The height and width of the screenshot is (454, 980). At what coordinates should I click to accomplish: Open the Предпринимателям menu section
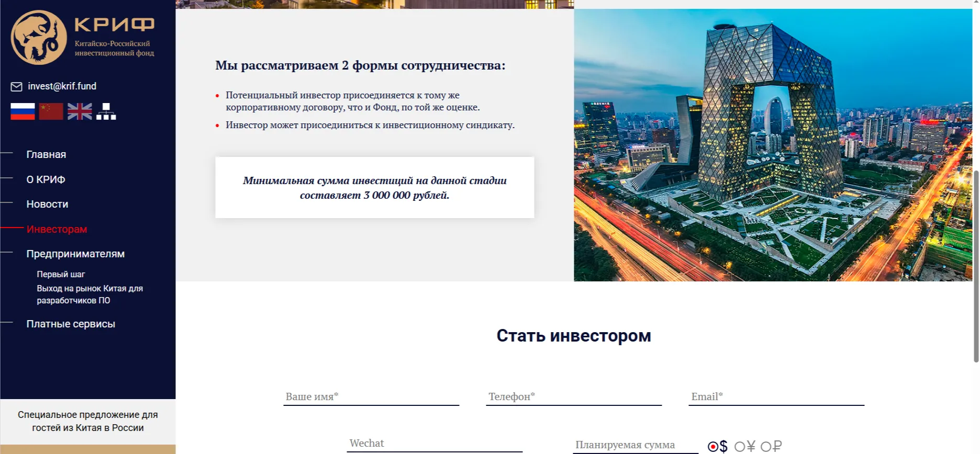click(75, 254)
